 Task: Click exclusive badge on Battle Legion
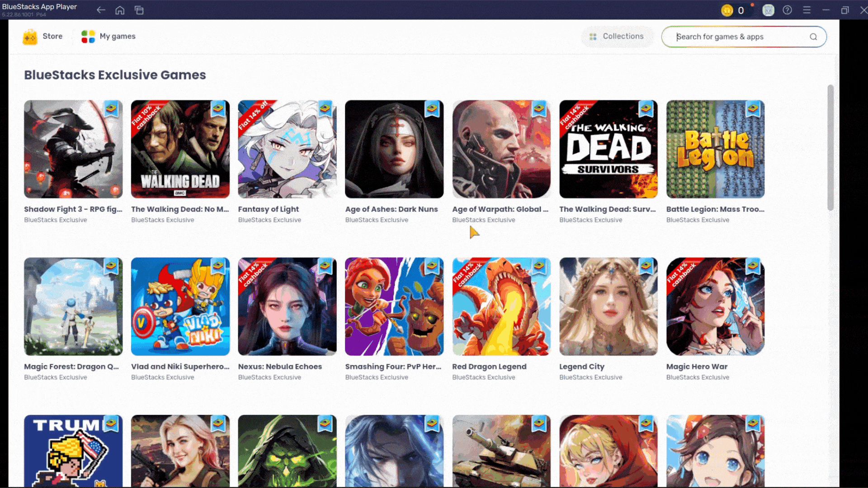(753, 109)
